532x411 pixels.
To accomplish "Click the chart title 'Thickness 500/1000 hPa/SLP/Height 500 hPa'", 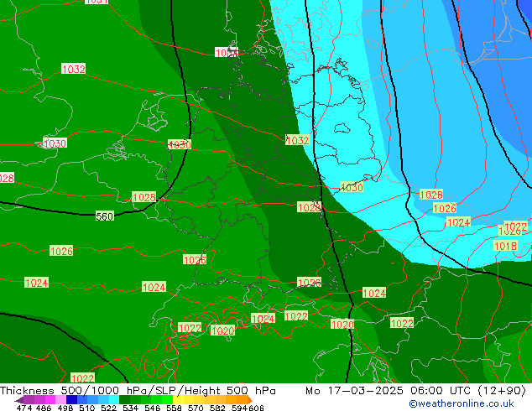I will [138, 391].
